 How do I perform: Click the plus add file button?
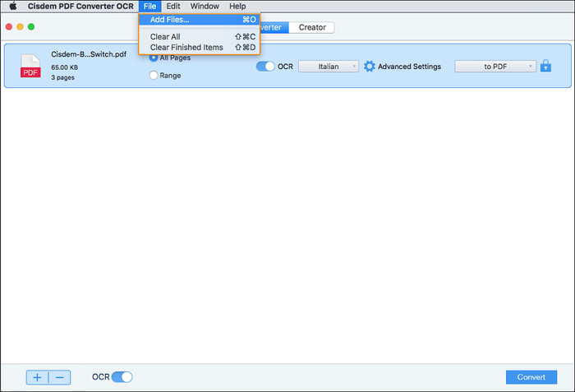tap(38, 377)
